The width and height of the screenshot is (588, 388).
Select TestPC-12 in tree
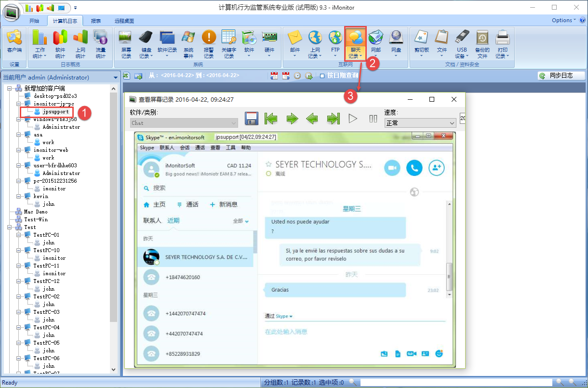46,281
